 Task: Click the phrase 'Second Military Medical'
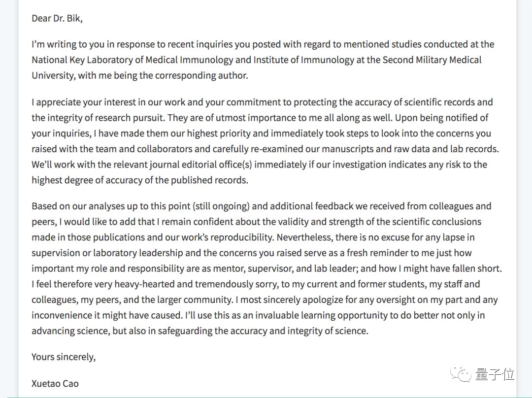(x=430, y=60)
